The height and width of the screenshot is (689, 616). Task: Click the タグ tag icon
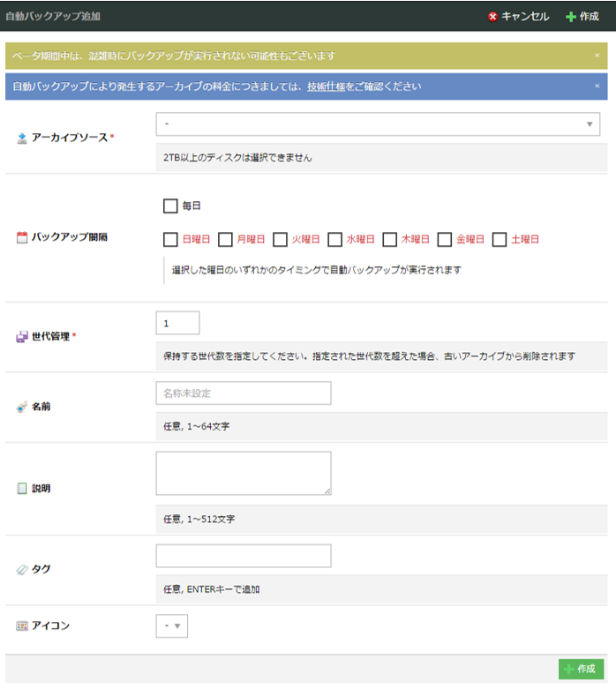click(x=22, y=570)
